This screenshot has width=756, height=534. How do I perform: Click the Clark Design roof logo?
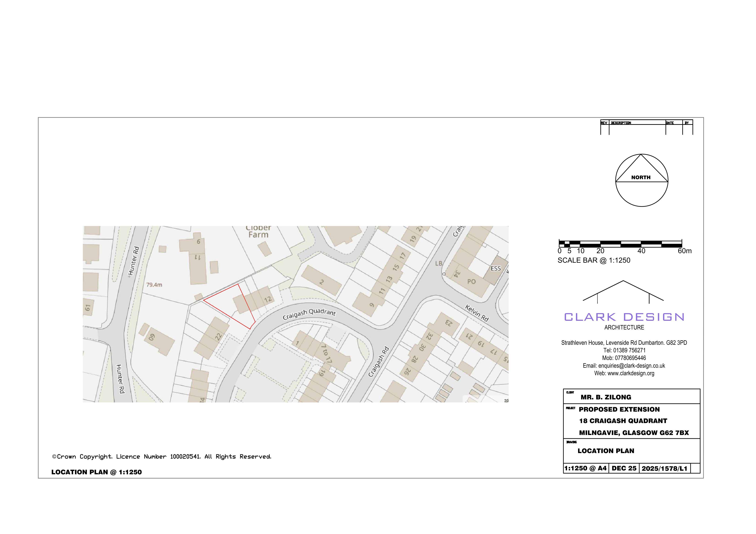click(623, 292)
